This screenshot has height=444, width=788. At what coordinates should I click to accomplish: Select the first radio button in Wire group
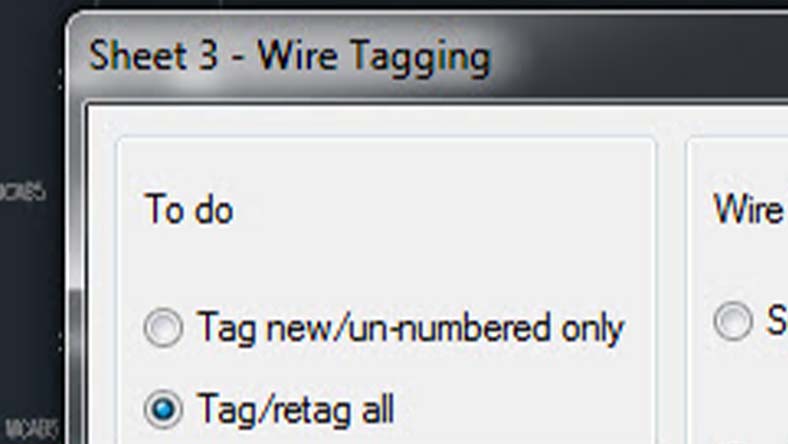click(x=733, y=321)
